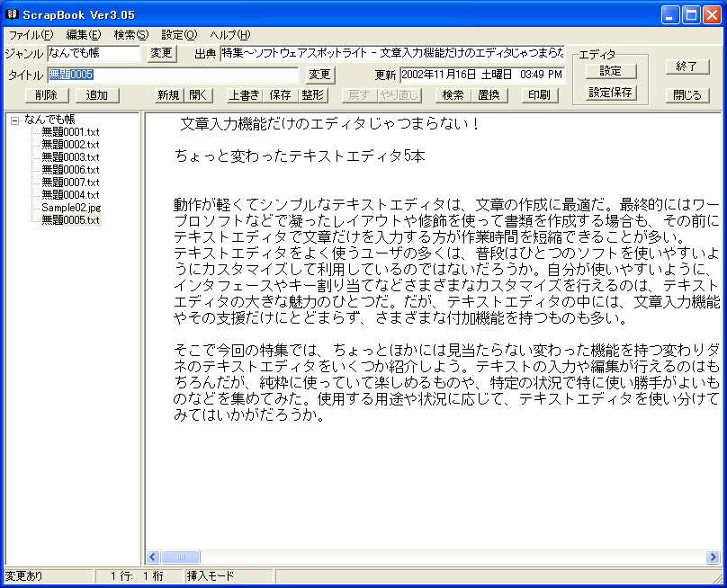Select 無題0006.txt in the tree
The height and width of the screenshot is (588, 727).
(x=70, y=170)
